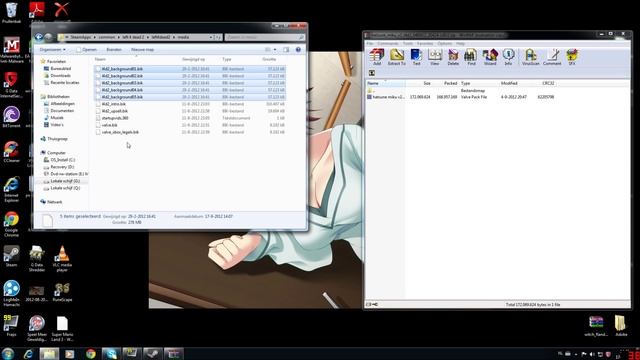Image resolution: width=640 pixels, height=360 pixels.
Task: Click the Explorer forward arrow button
Action: tap(49, 37)
